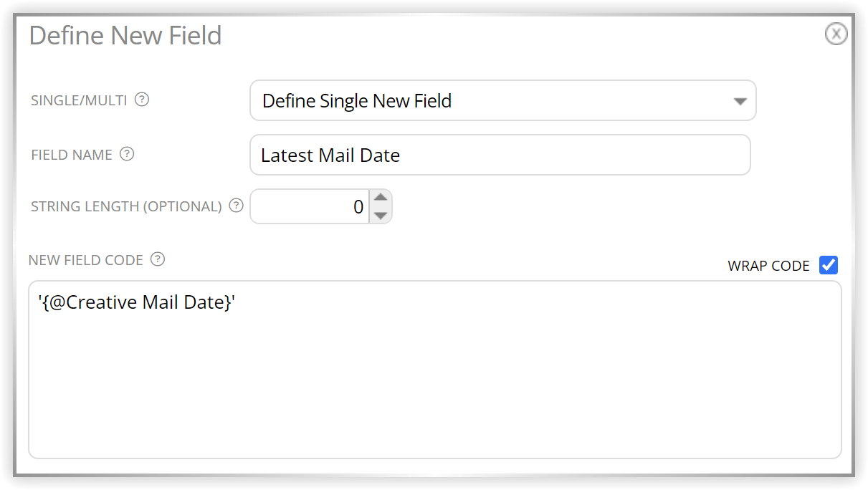Click the WRAP CODE label text

click(768, 266)
